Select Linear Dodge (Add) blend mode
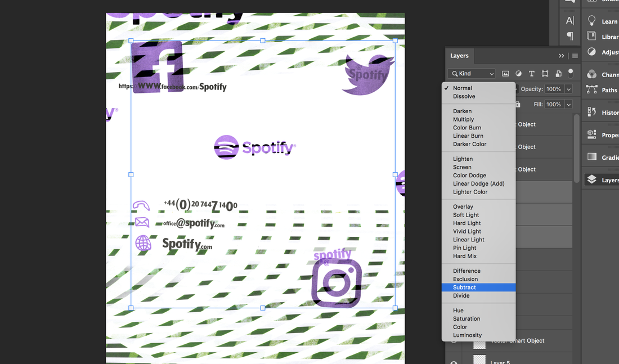 pos(478,183)
